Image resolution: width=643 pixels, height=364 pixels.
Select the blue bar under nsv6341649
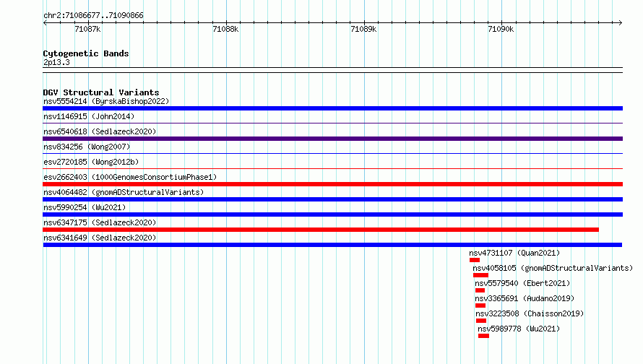tap(332, 245)
